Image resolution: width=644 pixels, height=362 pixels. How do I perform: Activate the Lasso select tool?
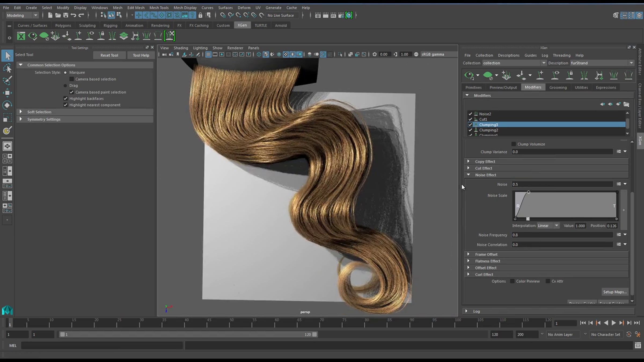[7, 68]
